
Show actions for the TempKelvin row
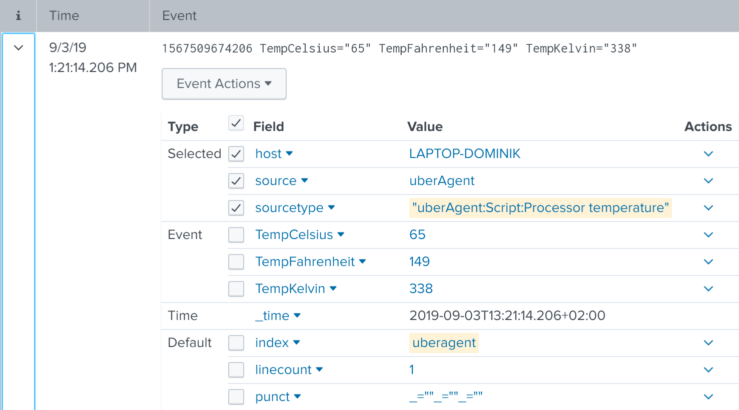tap(708, 289)
